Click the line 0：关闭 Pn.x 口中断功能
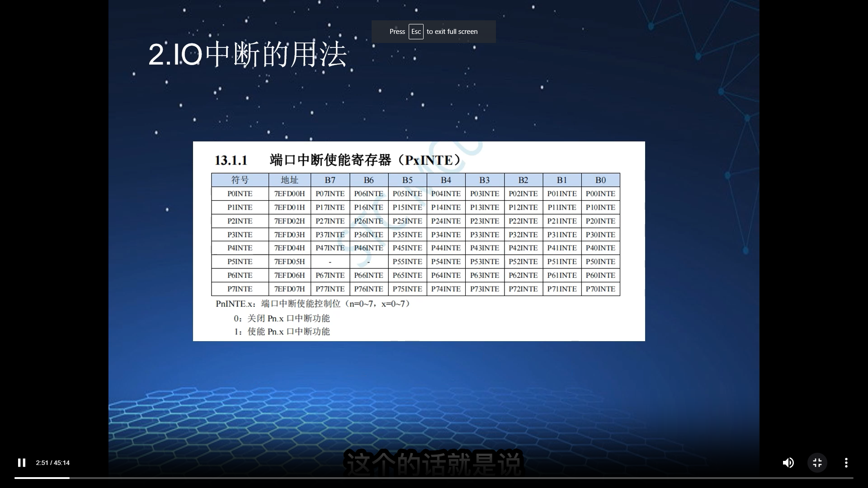This screenshot has height=488, width=868. click(282, 318)
